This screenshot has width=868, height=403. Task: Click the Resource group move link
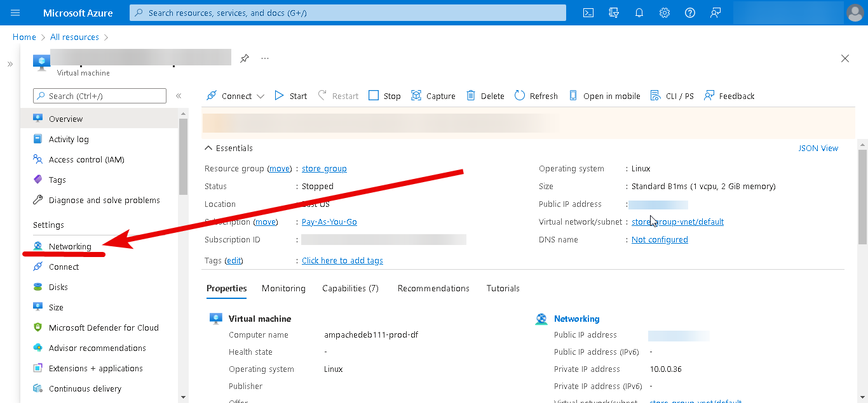[279, 168]
